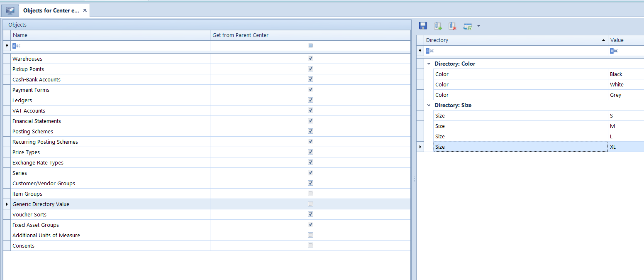Select the Pickup Points row name
The image size is (644, 280).
[28, 69]
